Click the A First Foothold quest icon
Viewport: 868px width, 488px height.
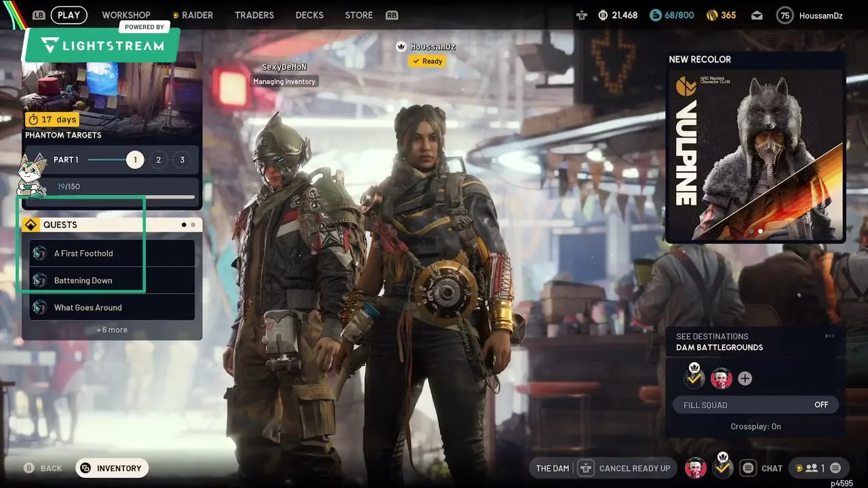(x=39, y=253)
